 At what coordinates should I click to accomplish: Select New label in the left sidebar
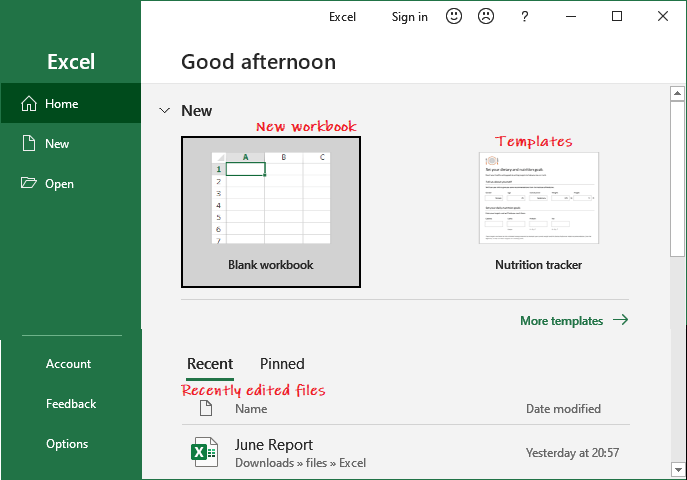(x=57, y=144)
